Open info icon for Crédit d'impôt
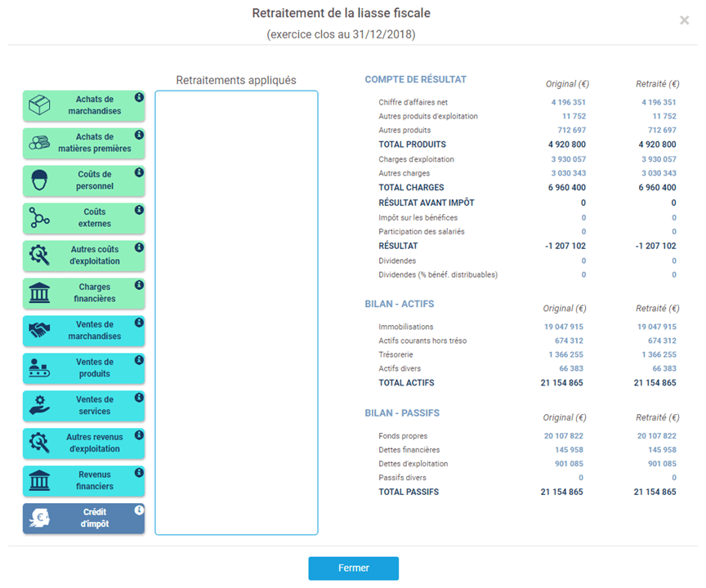The width and height of the screenshot is (706, 588). pos(139,510)
